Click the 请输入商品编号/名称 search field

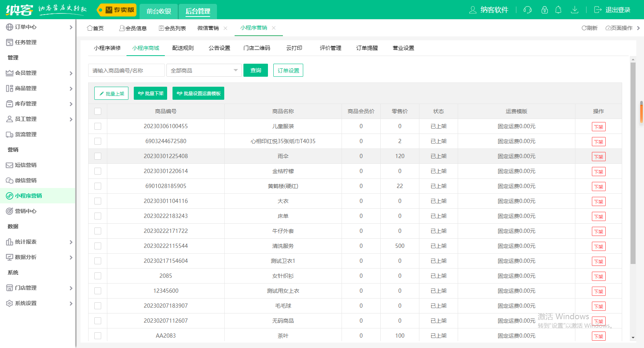pos(127,71)
